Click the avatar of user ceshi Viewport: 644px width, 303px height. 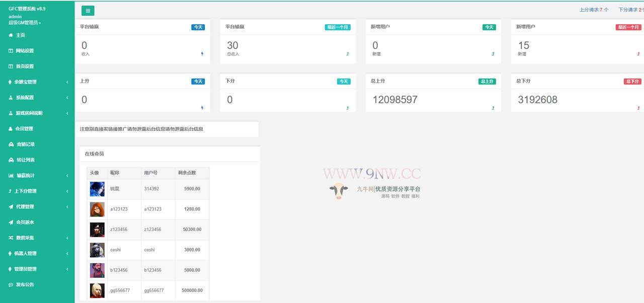point(97,250)
